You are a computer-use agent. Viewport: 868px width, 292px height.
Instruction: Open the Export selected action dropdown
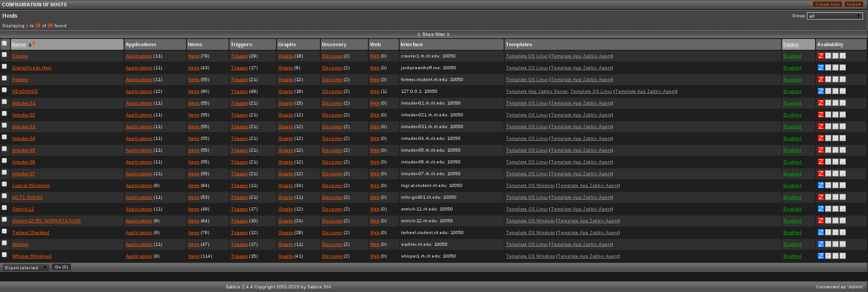pos(26,268)
